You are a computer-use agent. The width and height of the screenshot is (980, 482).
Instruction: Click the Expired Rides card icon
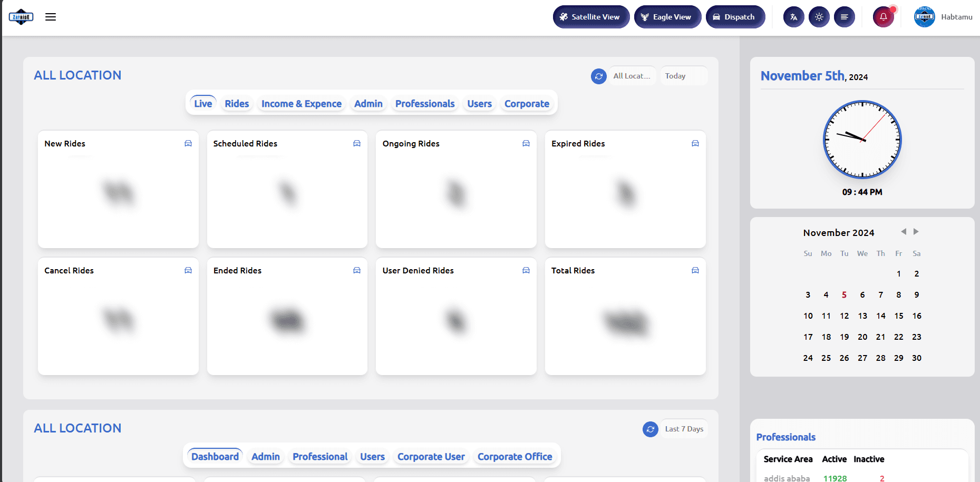coord(695,143)
